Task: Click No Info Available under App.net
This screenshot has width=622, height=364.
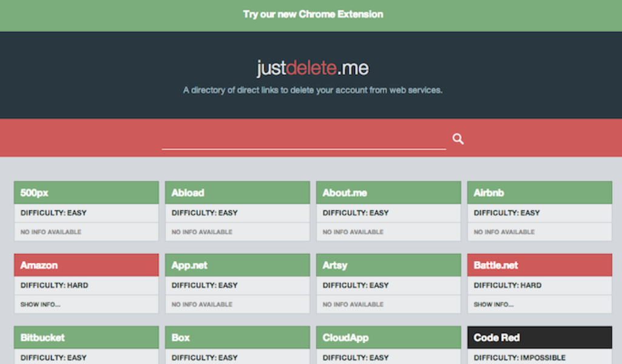Action: [x=202, y=305]
